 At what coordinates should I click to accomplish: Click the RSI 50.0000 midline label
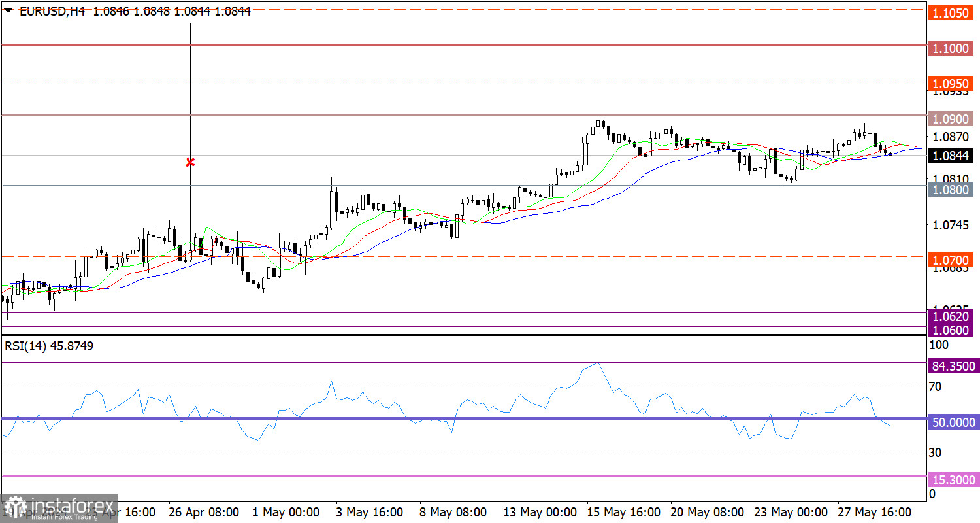[954, 422]
